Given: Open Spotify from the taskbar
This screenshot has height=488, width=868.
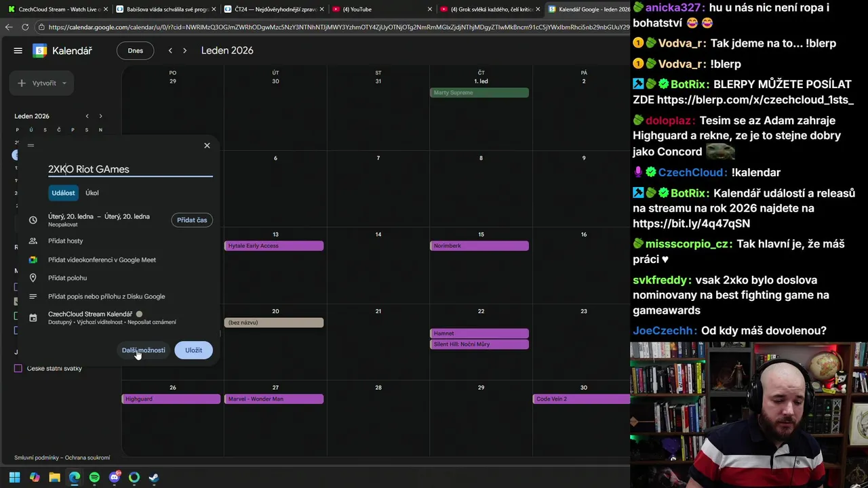Looking at the screenshot, I should [x=94, y=477].
